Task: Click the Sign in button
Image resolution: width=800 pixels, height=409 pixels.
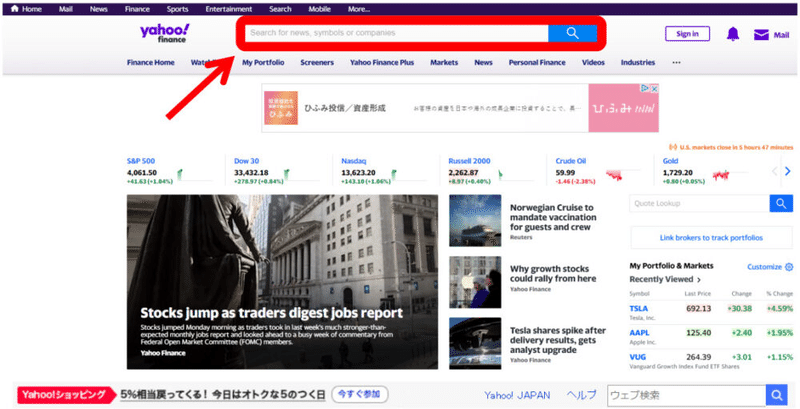Action: click(x=687, y=34)
